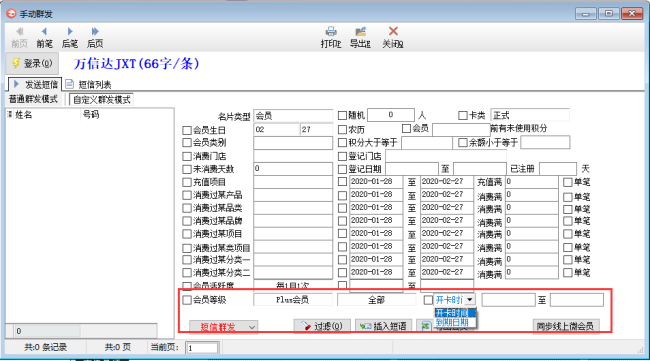Enable the 会员等级 checkbox

pyautogui.click(x=187, y=300)
